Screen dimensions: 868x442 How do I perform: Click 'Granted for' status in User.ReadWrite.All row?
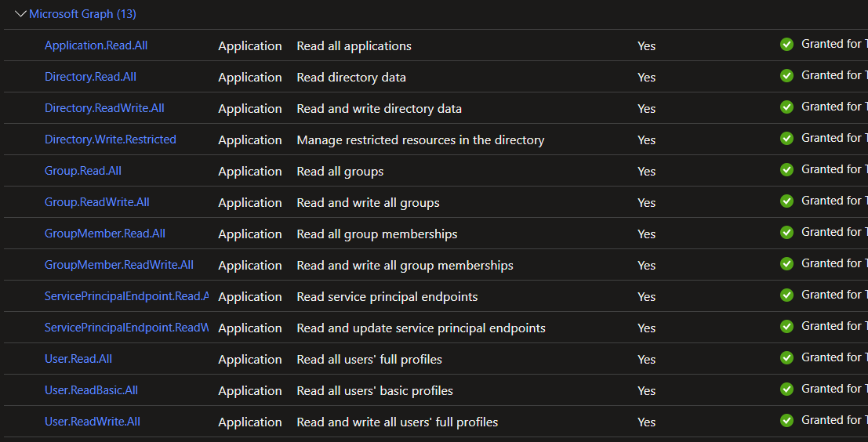click(834, 420)
